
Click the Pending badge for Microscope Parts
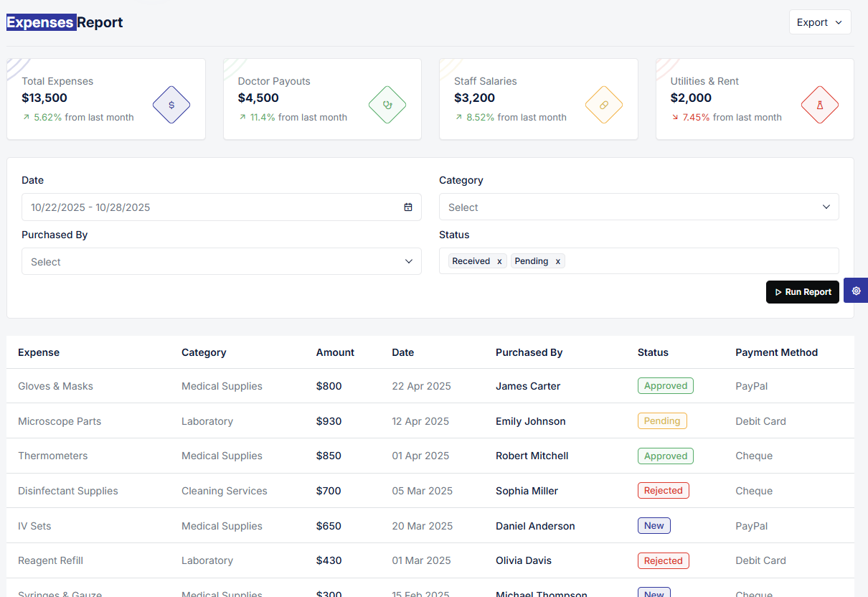[x=662, y=421]
